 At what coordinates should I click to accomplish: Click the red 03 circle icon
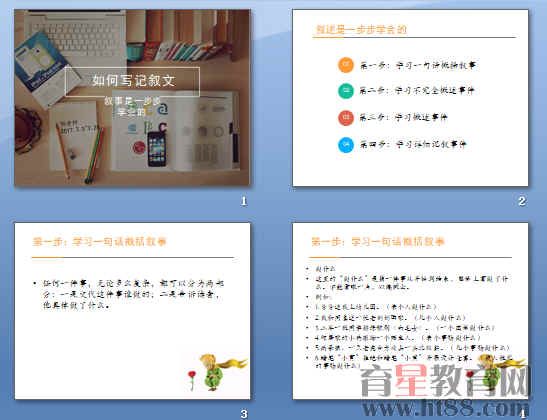pyautogui.click(x=346, y=118)
